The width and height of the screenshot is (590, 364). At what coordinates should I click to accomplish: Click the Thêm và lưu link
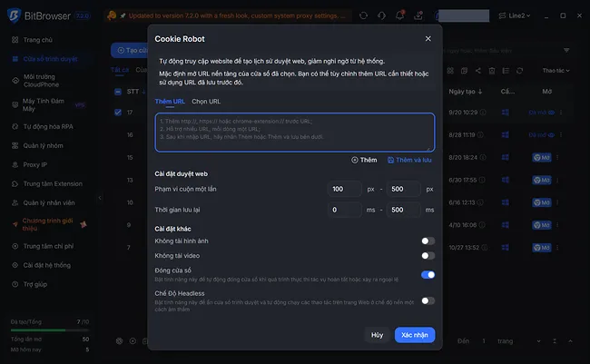409,160
